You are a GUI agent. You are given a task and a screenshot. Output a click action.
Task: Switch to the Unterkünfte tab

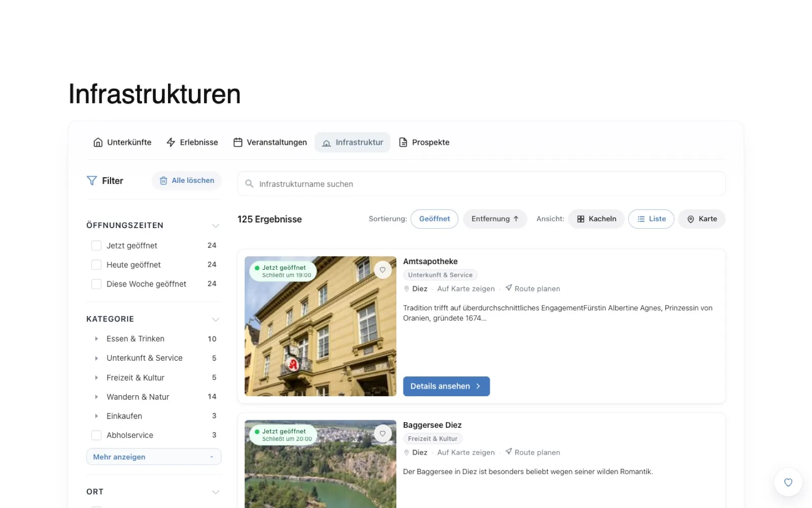click(122, 142)
